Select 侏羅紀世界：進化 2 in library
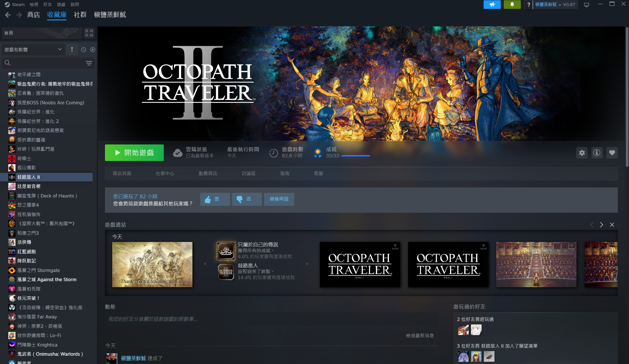The height and width of the screenshot is (364, 629). [x=38, y=121]
